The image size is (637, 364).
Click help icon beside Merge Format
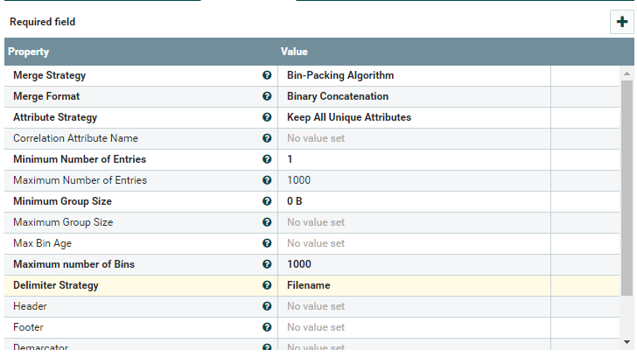(267, 96)
